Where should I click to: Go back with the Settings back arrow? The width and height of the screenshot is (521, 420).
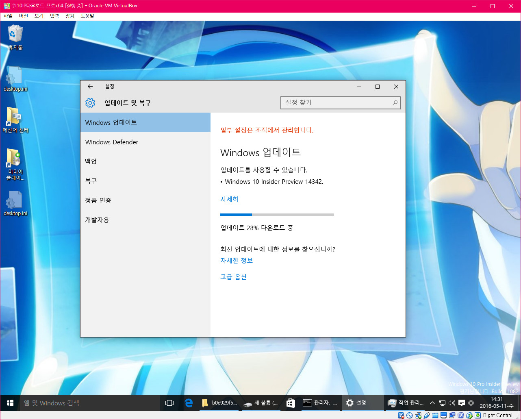(x=90, y=87)
